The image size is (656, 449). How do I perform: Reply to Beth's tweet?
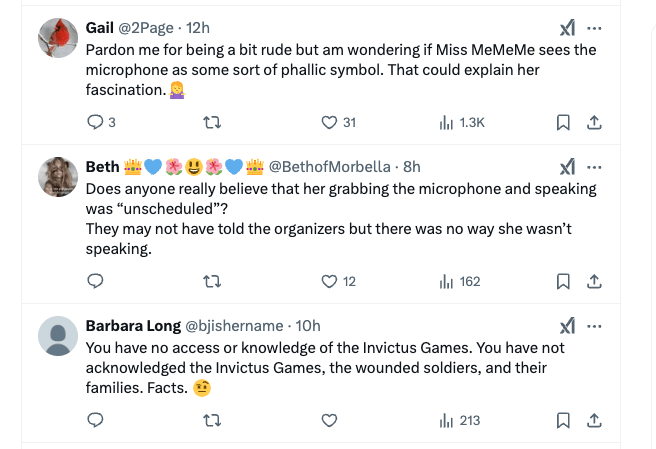click(x=96, y=282)
